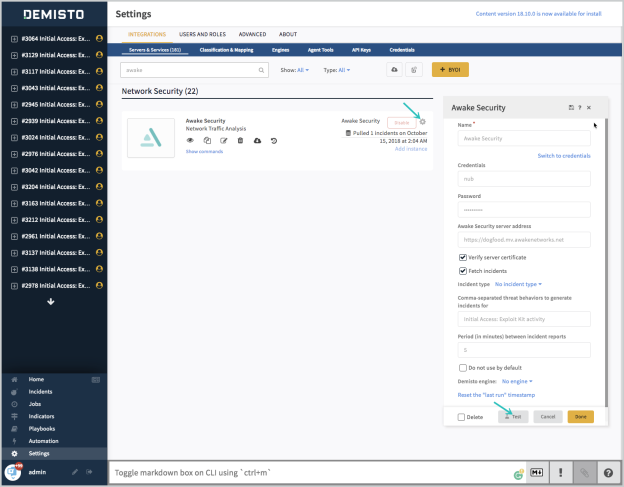Viewport: 624px width, 487px height.
Task: Expand incident #3129 in sidebar
Action: click(14, 55)
